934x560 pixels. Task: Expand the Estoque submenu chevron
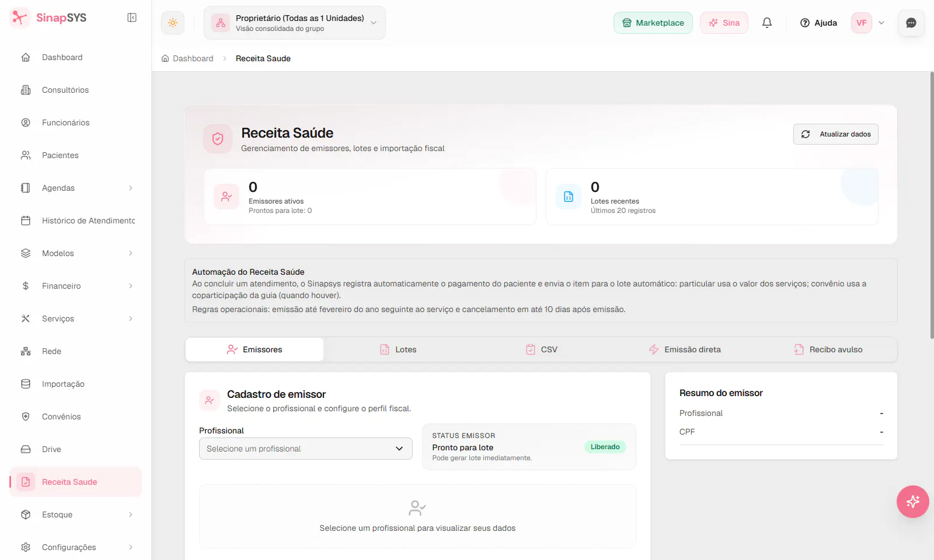click(131, 514)
